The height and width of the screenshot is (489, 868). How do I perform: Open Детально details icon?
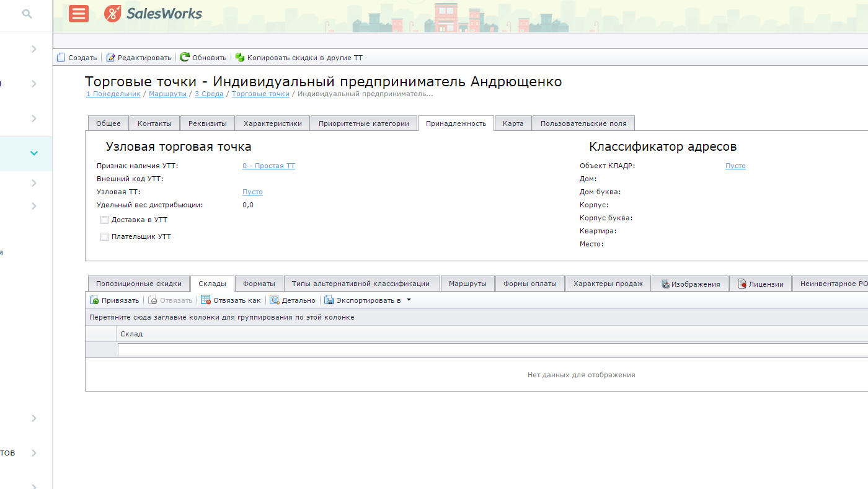(274, 300)
